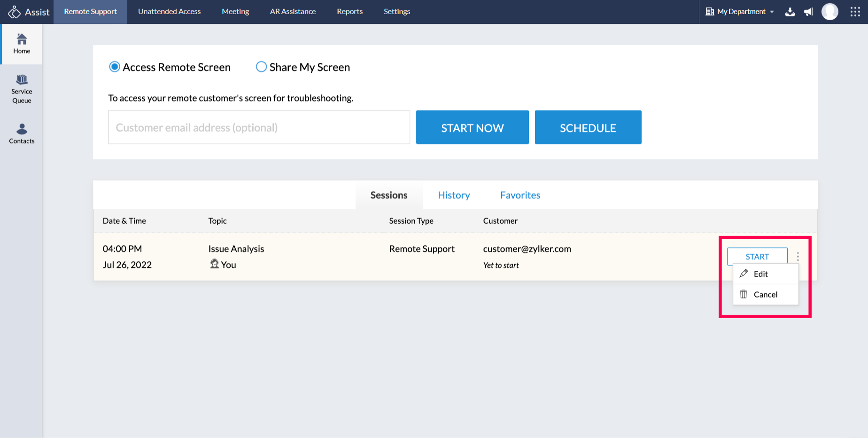Viewport: 868px width, 438px height.
Task: Choose Cancel from session menu
Action: 765,295
